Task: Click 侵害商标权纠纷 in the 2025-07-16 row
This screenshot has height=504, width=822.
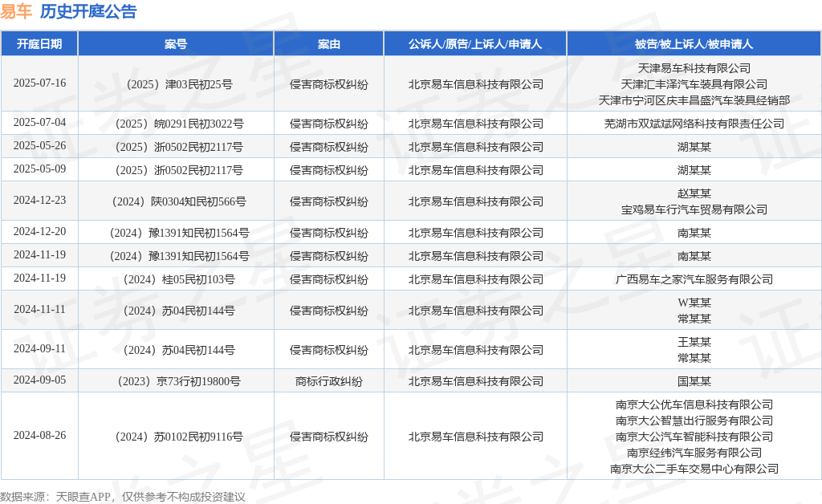Action: (328, 84)
